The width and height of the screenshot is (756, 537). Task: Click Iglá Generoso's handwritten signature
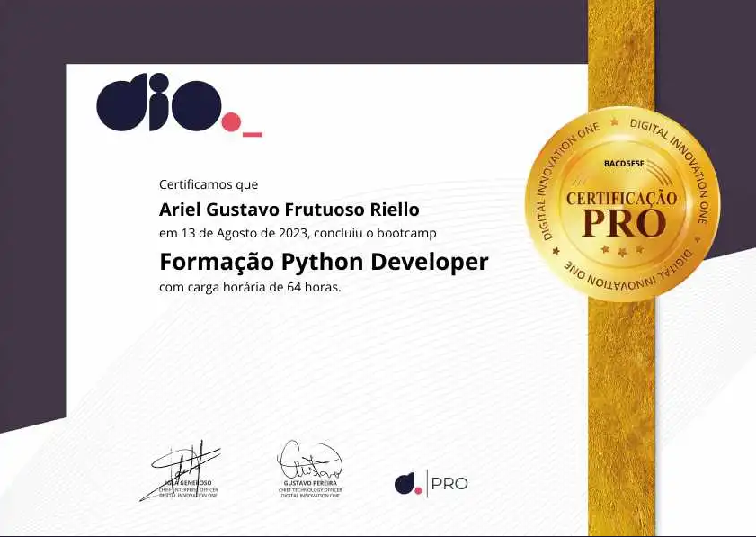[x=180, y=470]
